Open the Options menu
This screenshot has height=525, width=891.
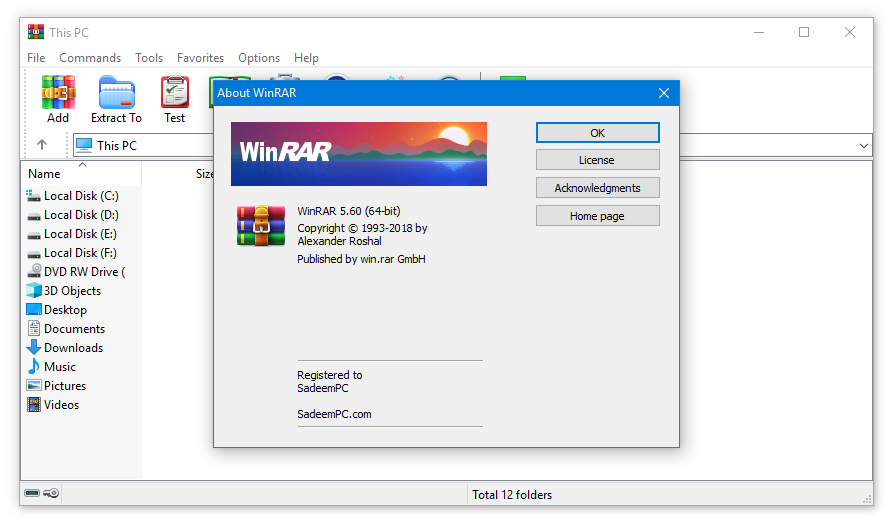(259, 58)
